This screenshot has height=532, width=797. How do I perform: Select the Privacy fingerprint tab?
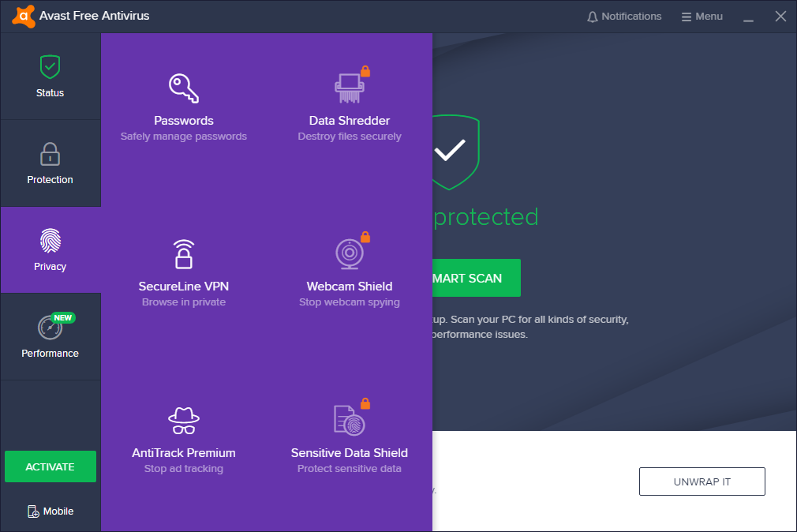tap(51, 249)
